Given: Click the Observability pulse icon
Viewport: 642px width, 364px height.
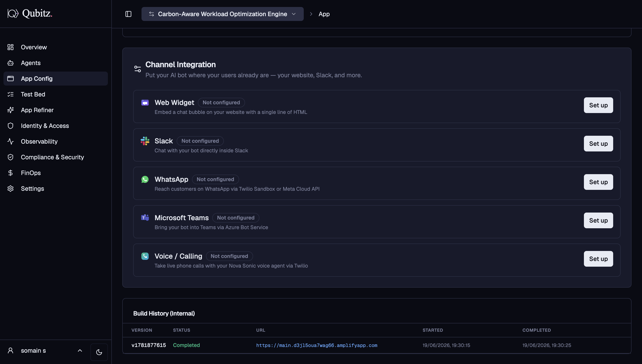Looking at the screenshot, I should pyautogui.click(x=10, y=141).
